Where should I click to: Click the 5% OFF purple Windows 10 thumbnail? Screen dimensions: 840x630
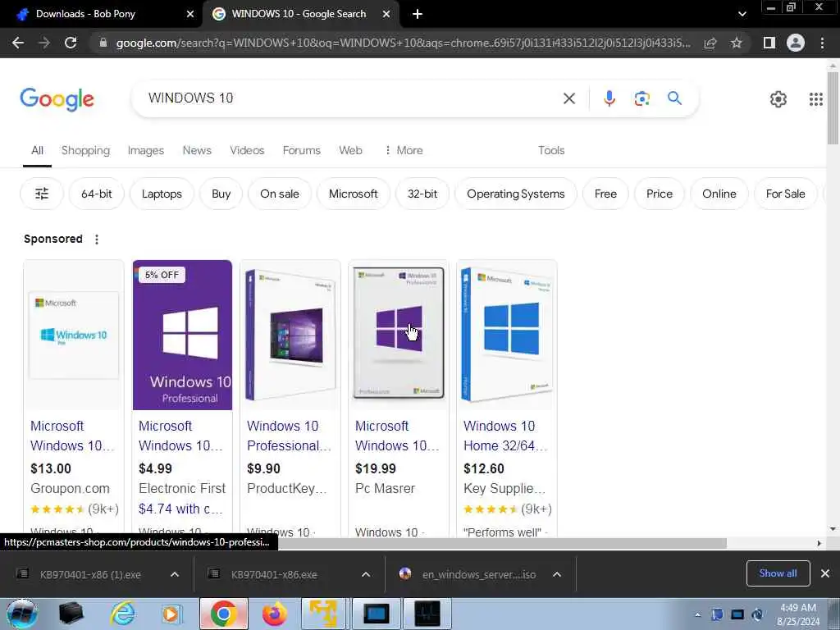[x=182, y=335]
